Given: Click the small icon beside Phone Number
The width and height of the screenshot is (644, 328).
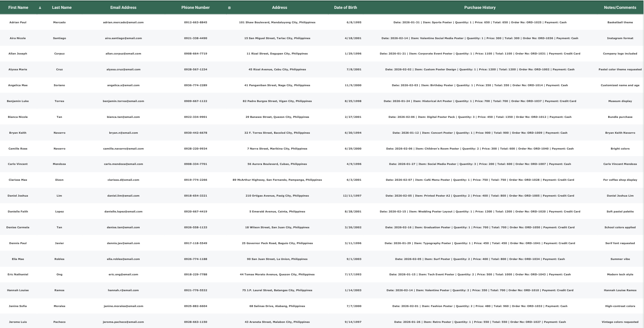Looking at the screenshot, I should coord(229,8).
